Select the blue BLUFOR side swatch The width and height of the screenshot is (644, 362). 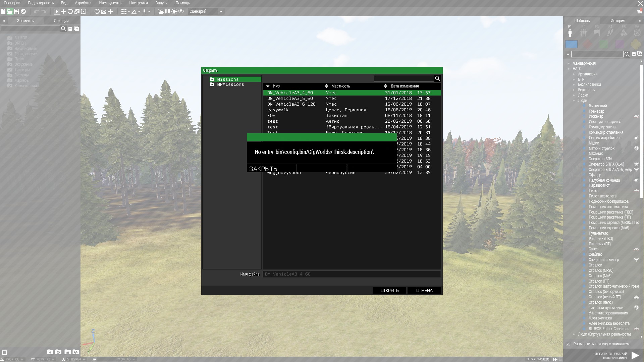tap(571, 44)
